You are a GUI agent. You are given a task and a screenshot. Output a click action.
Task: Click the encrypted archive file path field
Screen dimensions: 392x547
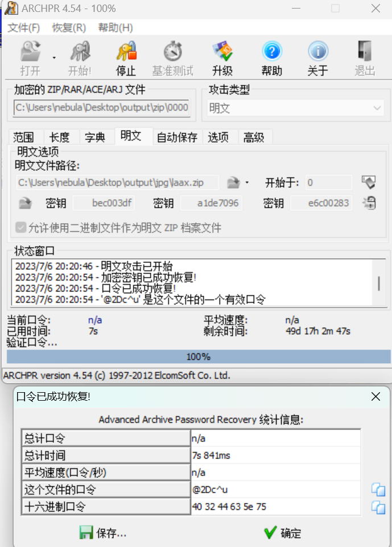102,108
